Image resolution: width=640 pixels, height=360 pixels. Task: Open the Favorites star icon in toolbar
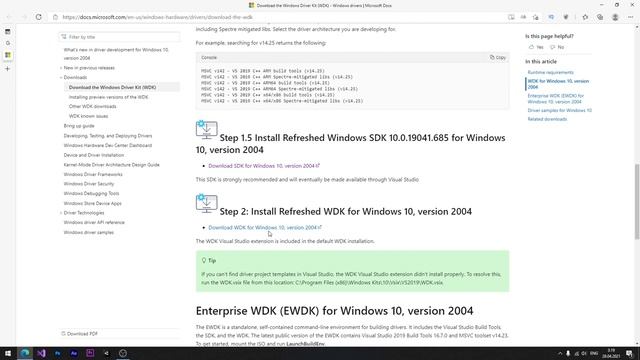(x=585, y=17)
